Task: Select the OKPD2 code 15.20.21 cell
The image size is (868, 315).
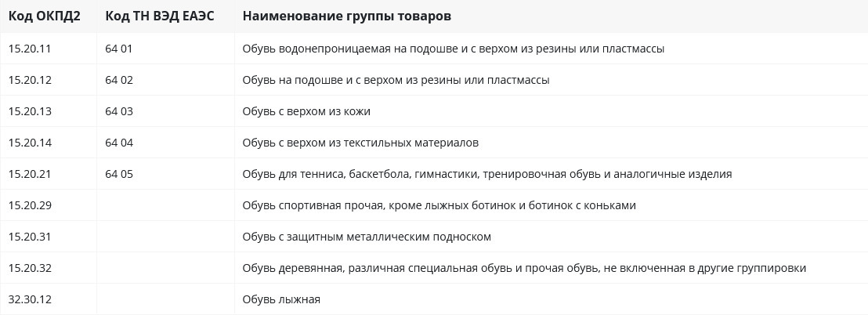Action: pyautogui.click(x=29, y=175)
